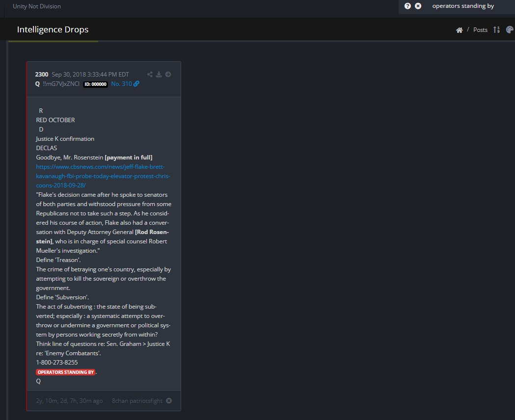515x420 pixels.
Task: Click the ID: 000000 badge
Action: (x=95, y=84)
